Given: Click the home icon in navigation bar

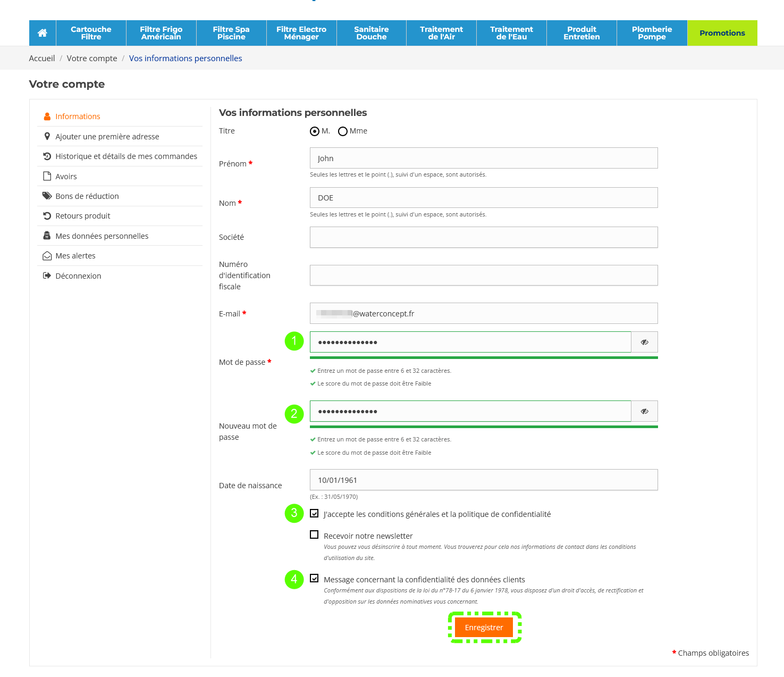Looking at the screenshot, I should pyautogui.click(x=43, y=33).
